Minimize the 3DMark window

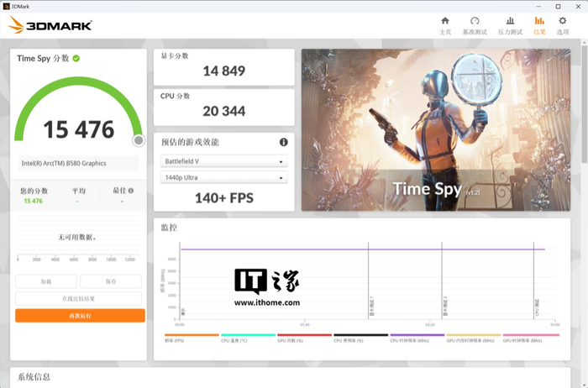click(x=538, y=7)
